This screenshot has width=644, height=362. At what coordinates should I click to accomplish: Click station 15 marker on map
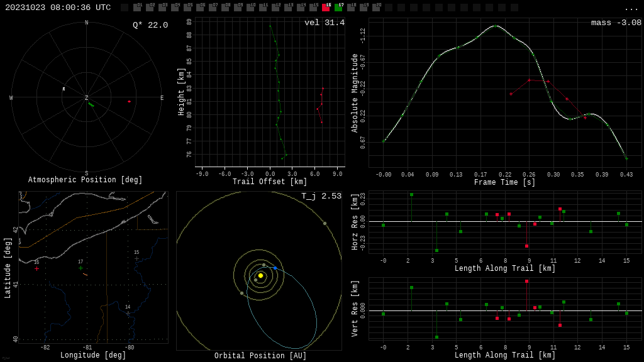[x=136, y=258]
